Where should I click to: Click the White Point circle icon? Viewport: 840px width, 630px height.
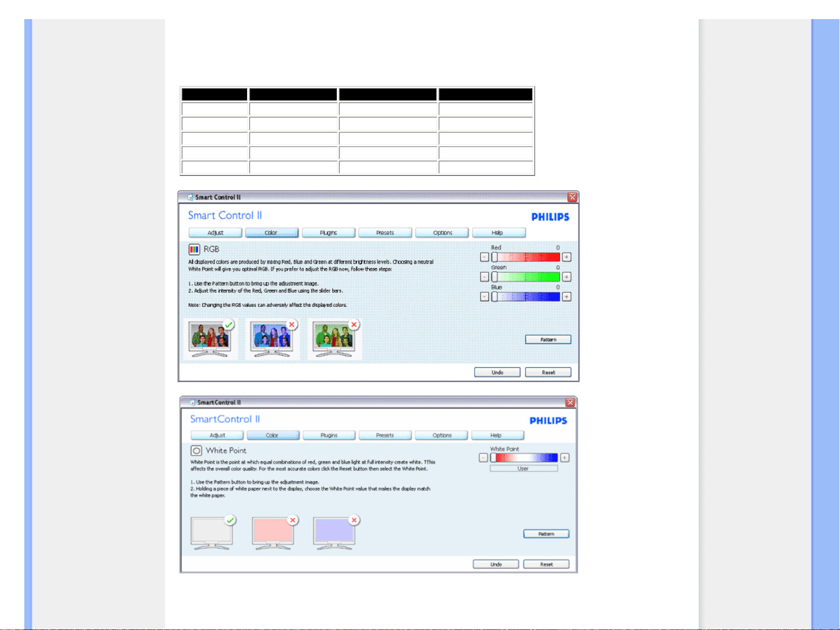[196, 451]
